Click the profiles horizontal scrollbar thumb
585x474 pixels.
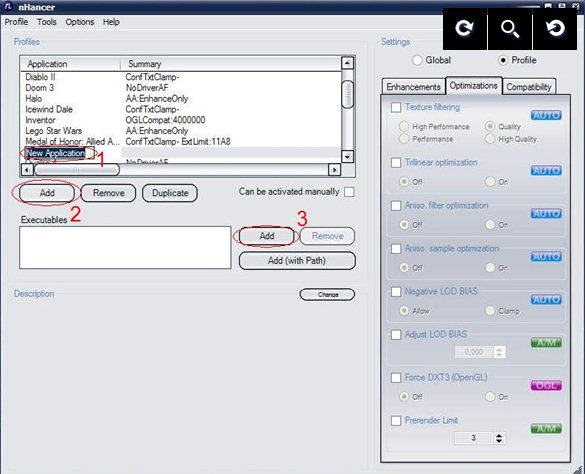[x=77, y=170]
